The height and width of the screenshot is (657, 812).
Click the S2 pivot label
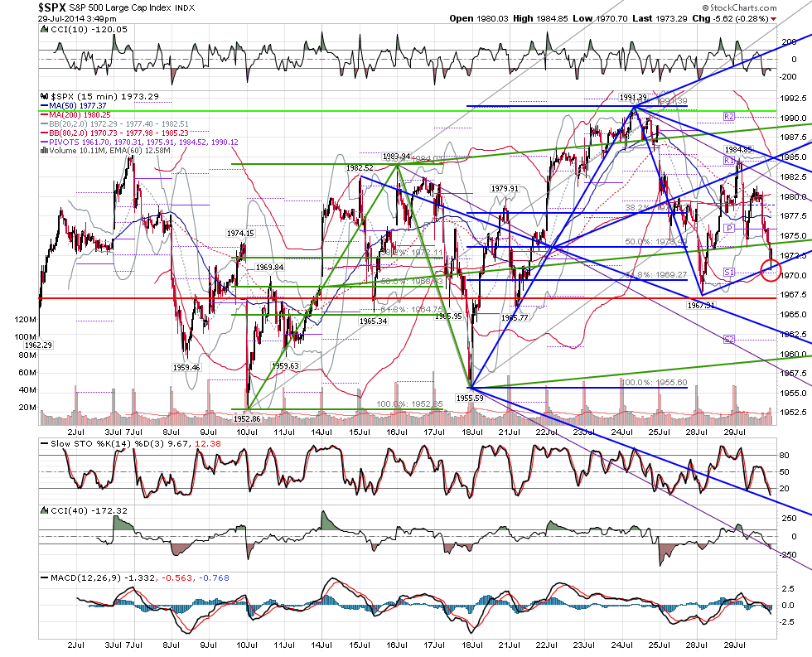coord(729,340)
